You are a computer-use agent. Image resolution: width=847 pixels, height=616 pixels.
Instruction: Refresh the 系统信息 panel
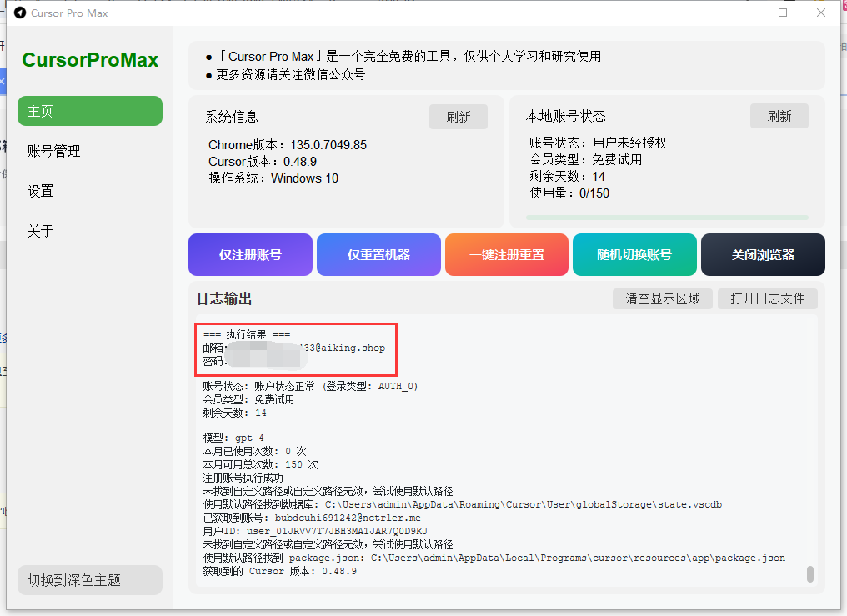tap(458, 117)
